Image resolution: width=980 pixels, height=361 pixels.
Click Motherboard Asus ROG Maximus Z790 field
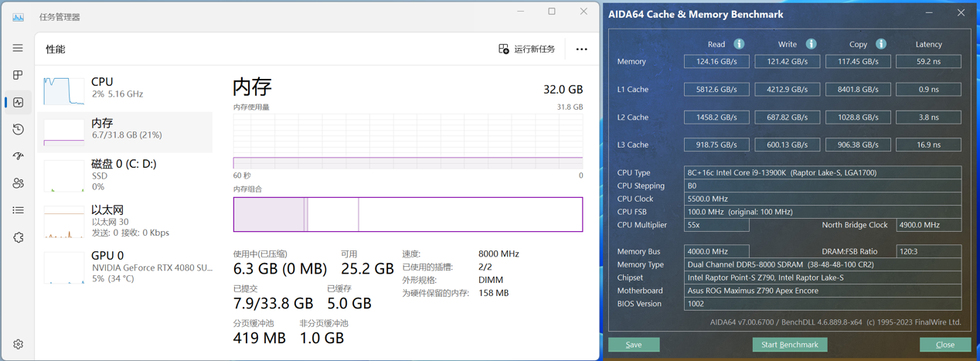point(822,291)
